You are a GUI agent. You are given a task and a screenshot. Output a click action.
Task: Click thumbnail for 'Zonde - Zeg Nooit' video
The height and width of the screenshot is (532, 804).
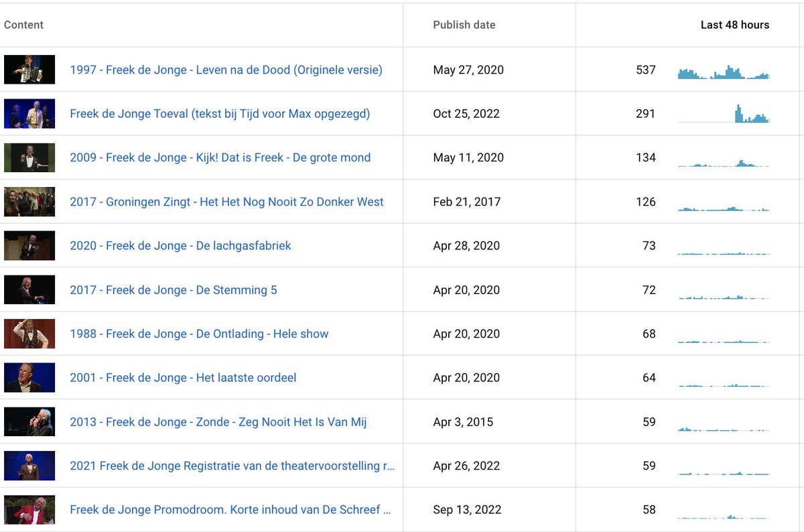29,422
